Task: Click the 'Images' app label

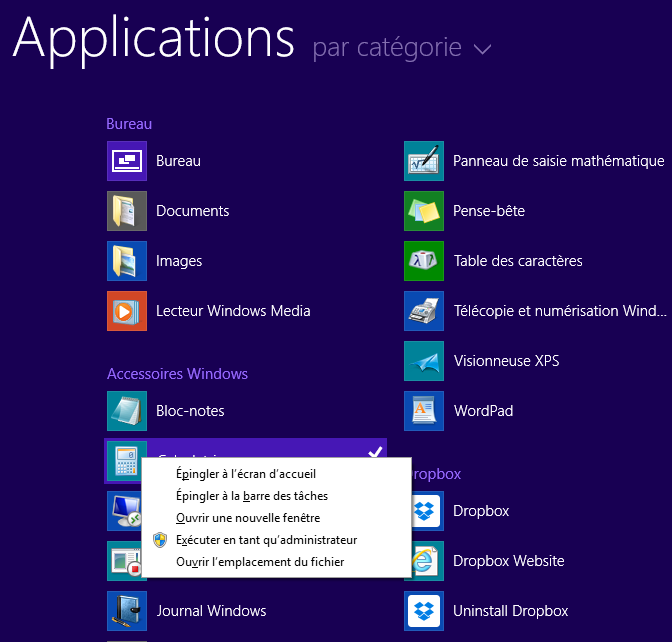Action: (179, 261)
